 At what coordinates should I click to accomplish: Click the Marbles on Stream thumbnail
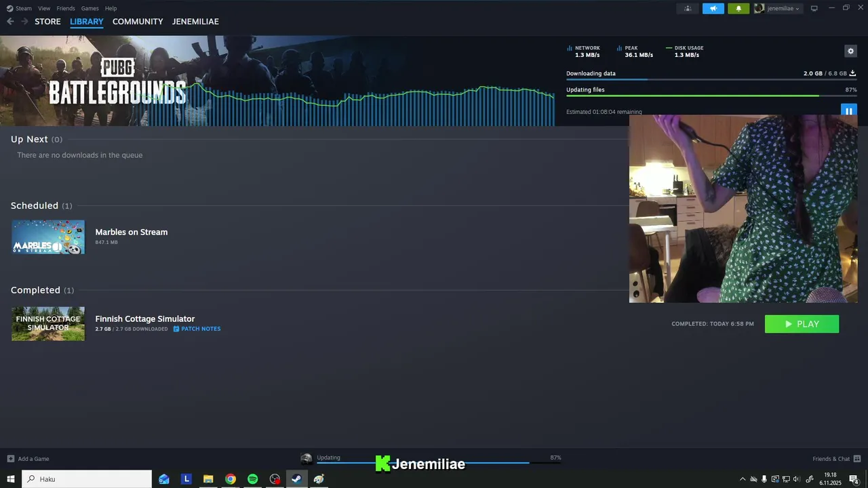(48, 237)
